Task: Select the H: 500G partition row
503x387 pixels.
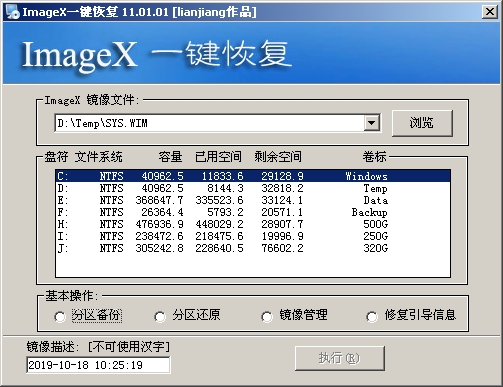Action: [x=253, y=224]
